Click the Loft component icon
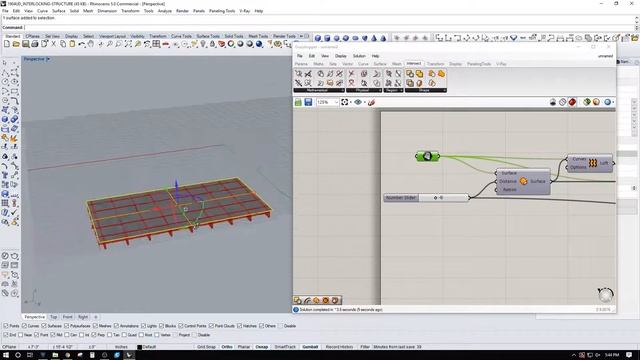 (x=593, y=163)
